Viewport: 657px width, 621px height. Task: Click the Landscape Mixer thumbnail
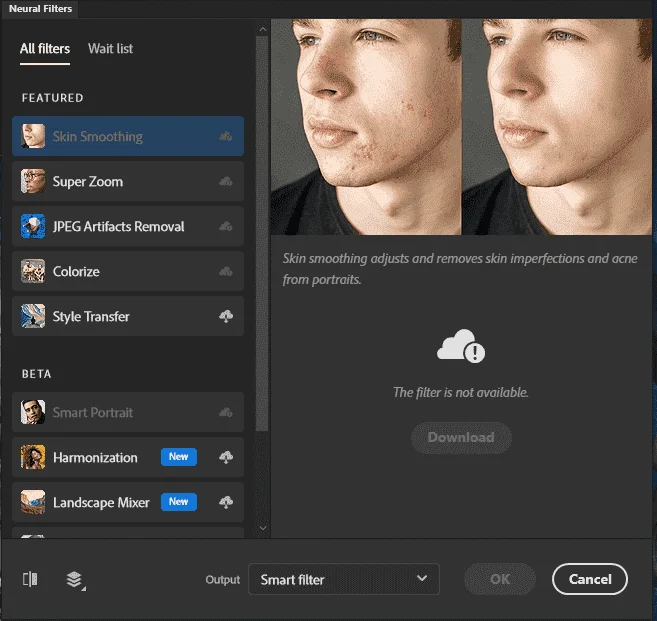(33, 502)
